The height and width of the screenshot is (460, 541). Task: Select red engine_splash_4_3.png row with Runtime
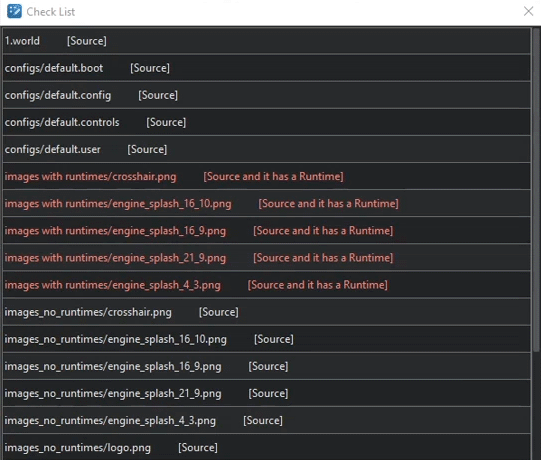point(266,285)
